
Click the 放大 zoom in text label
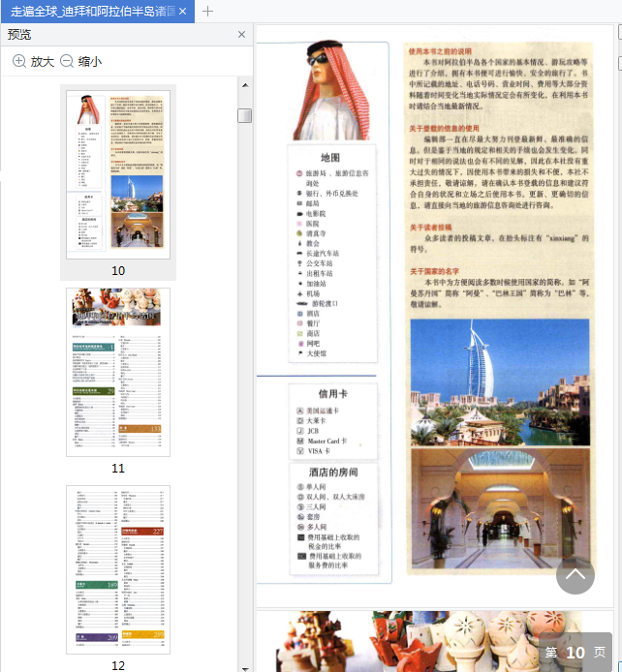43,61
